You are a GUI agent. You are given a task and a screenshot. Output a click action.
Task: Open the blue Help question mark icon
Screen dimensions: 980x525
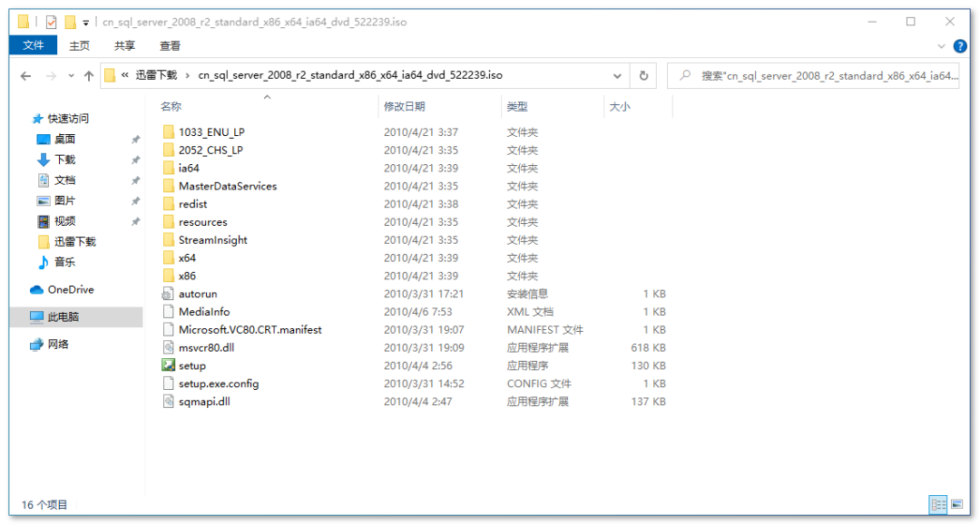pyautogui.click(x=960, y=46)
